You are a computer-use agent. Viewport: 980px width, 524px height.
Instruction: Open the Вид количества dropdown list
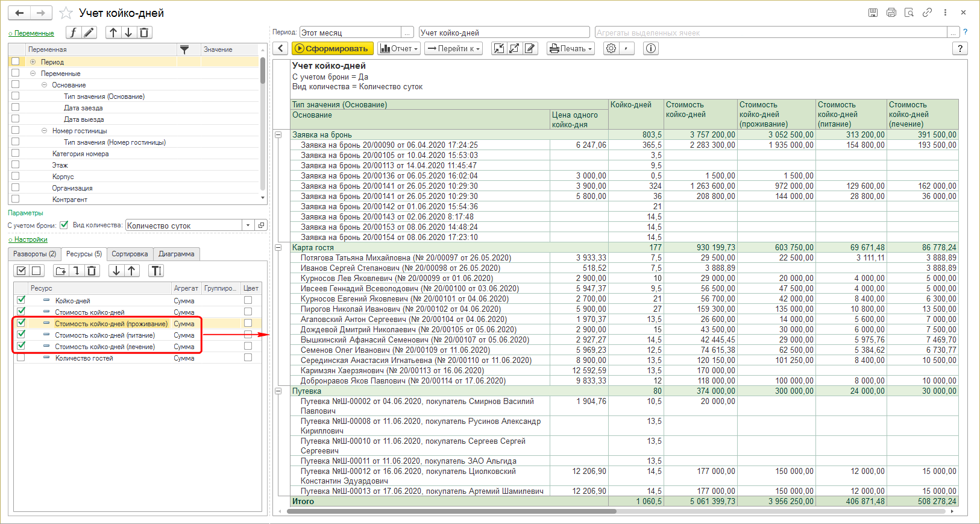(248, 226)
